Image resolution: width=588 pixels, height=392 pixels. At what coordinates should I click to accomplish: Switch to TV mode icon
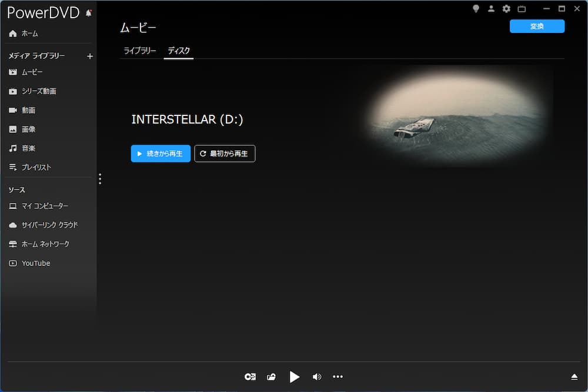tap(522, 9)
